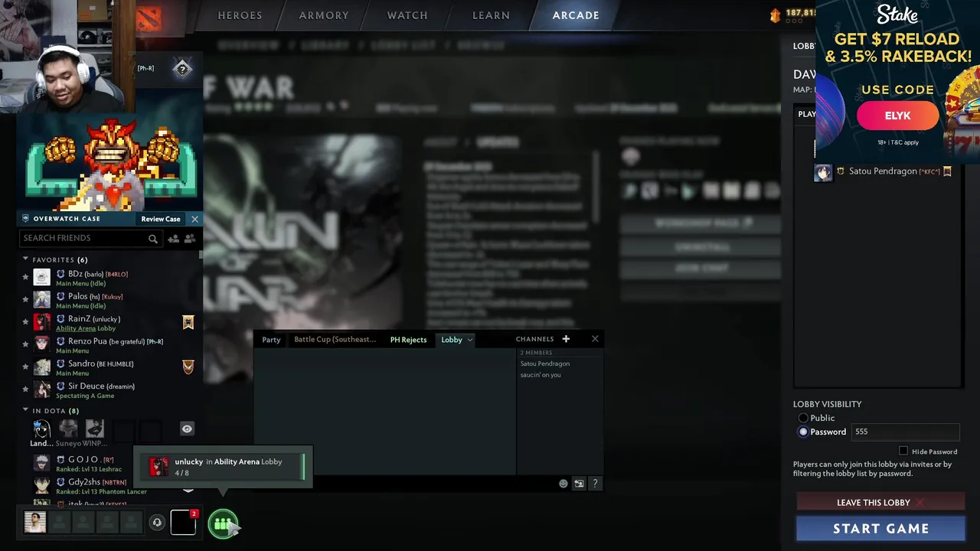Click the lobby password field
Image resolution: width=980 pixels, height=551 pixels.
coord(905,432)
